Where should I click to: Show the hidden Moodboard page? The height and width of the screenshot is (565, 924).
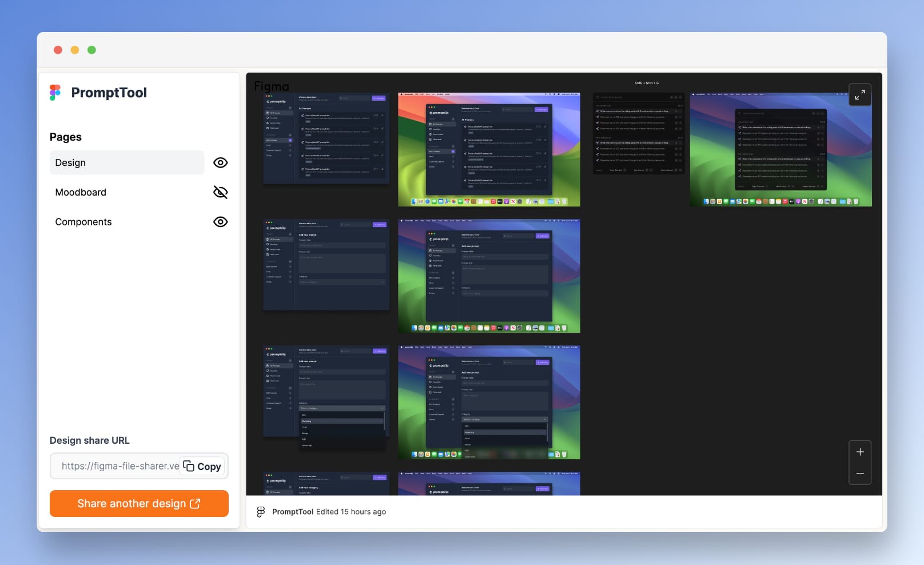tap(220, 192)
